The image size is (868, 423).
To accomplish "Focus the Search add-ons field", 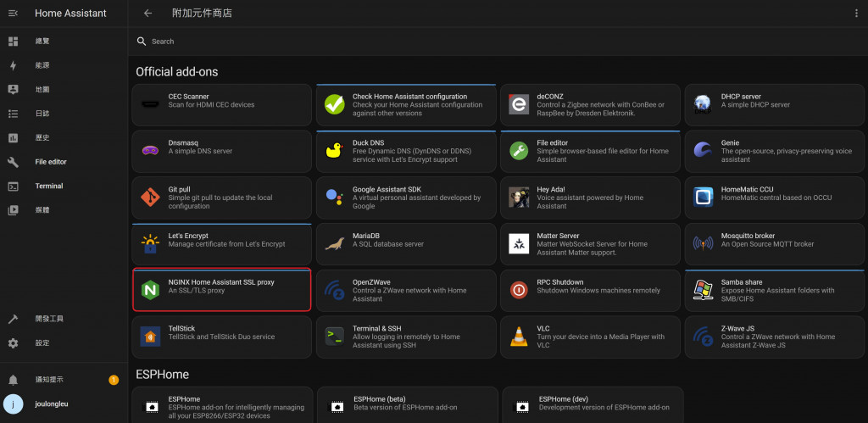I will [x=498, y=42].
